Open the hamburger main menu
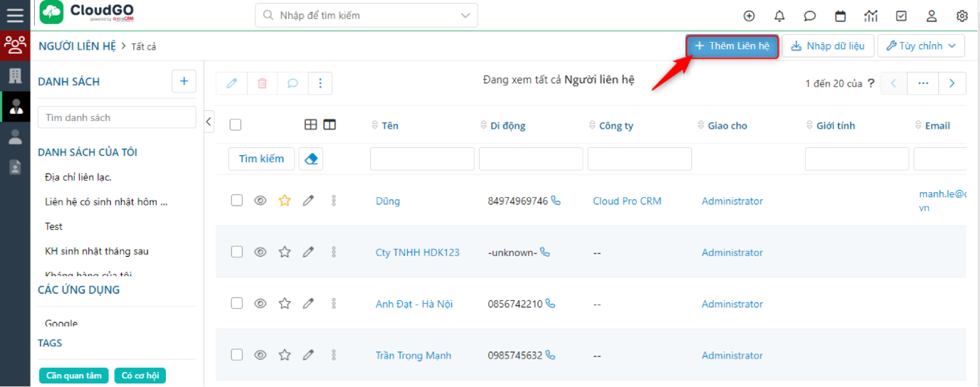Viewport: 980px width, 387px height. point(15,15)
